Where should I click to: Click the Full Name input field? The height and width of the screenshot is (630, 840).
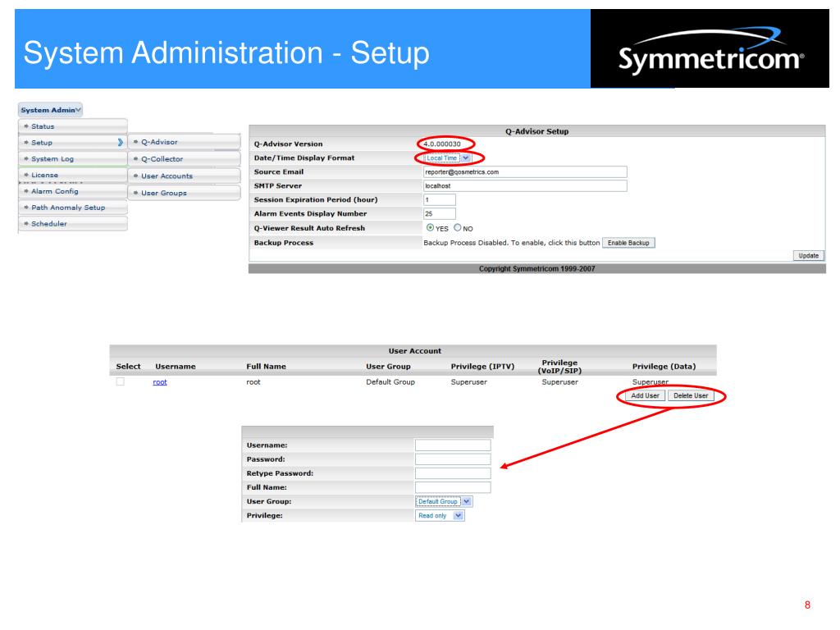[x=453, y=487]
